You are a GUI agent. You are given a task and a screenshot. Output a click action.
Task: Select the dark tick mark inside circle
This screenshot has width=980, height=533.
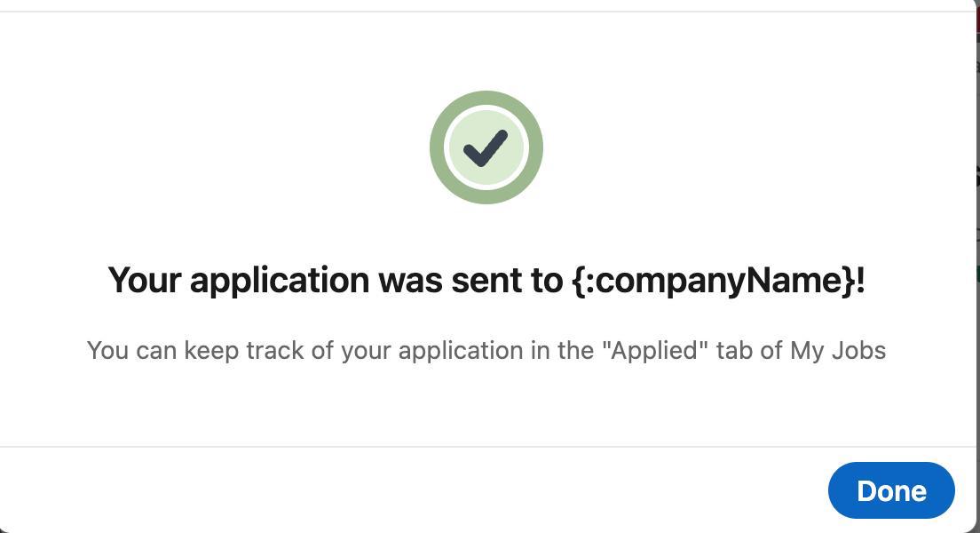point(485,148)
